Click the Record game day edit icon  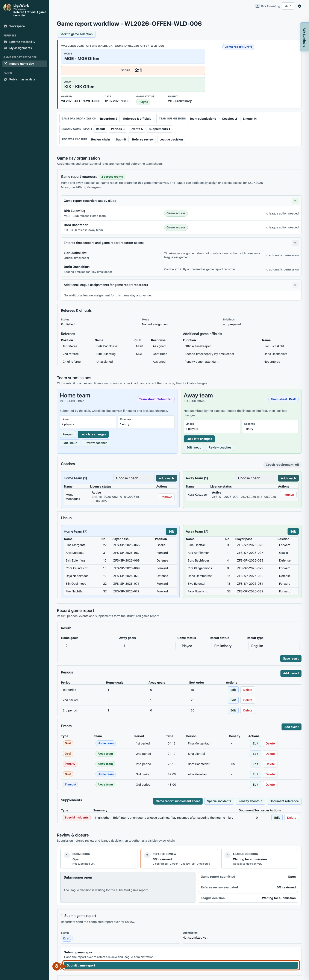pyautogui.click(x=5, y=63)
